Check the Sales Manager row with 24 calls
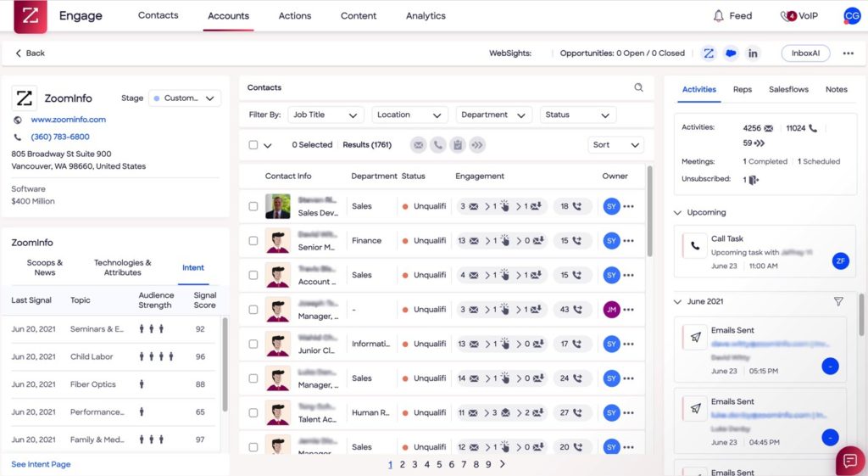 tap(253, 378)
